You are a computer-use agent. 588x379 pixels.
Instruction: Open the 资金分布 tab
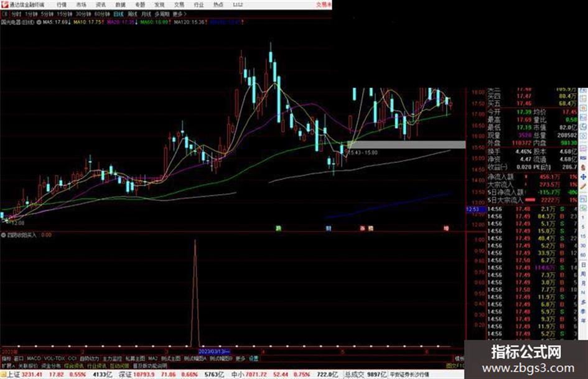tap(52, 366)
